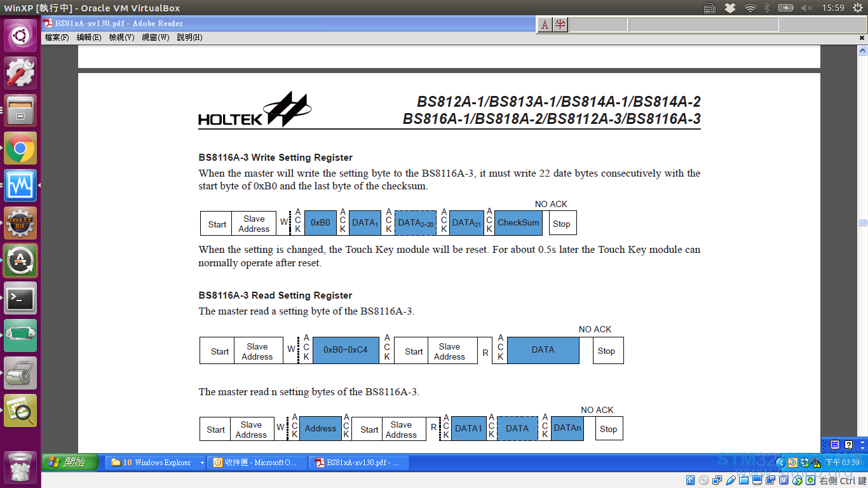Click VirtualBox USB devices status icon
This screenshot has width=868, height=488.
pyautogui.click(x=731, y=480)
